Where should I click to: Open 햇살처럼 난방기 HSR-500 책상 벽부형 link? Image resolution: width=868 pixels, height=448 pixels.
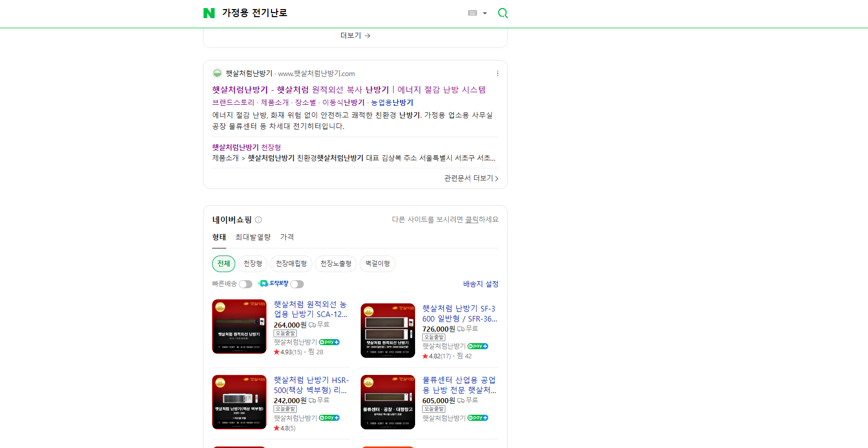point(311,385)
